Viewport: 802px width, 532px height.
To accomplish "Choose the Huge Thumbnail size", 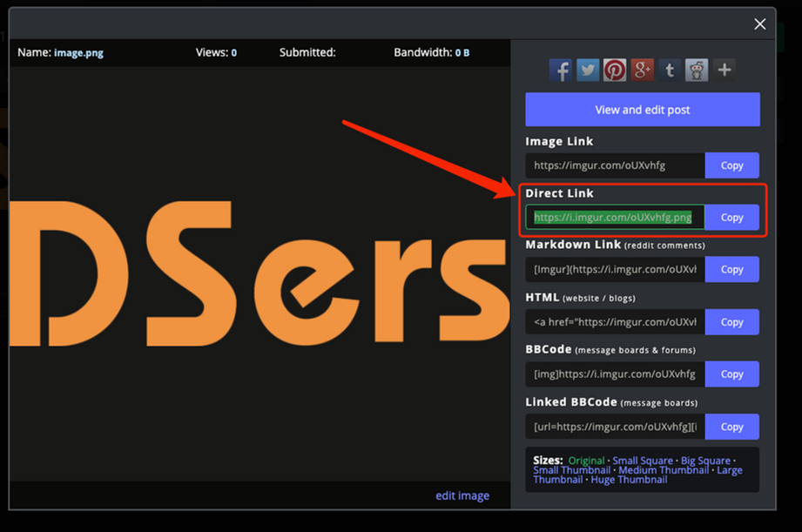I will [629, 479].
